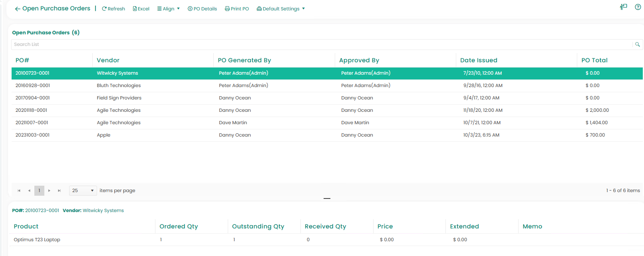Go to the next page of results

[x=49, y=191]
